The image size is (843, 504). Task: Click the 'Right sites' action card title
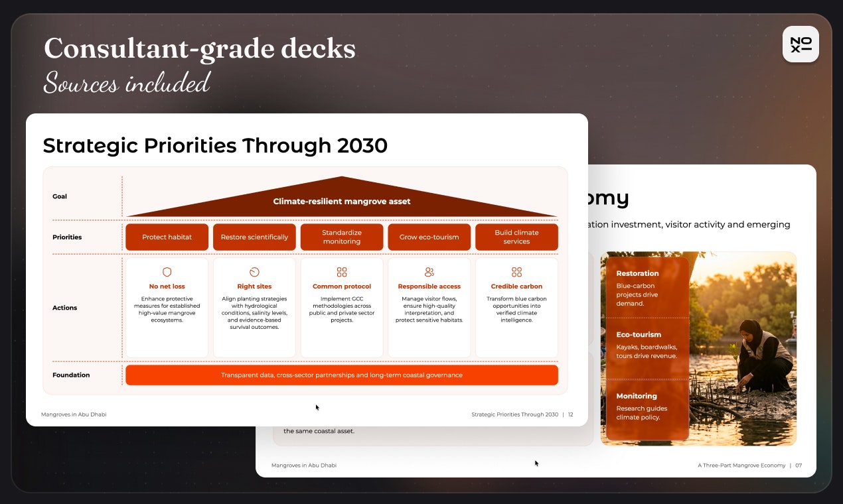click(x=254, y=286)
